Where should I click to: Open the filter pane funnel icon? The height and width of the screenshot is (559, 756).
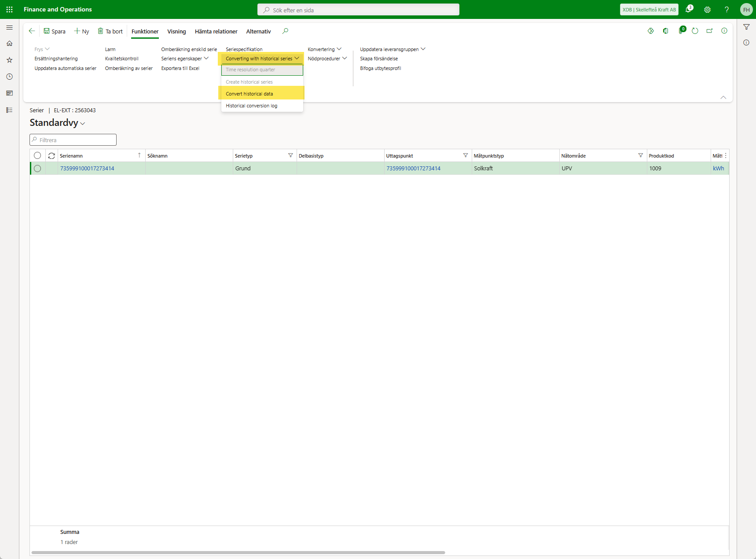(746, 27)
